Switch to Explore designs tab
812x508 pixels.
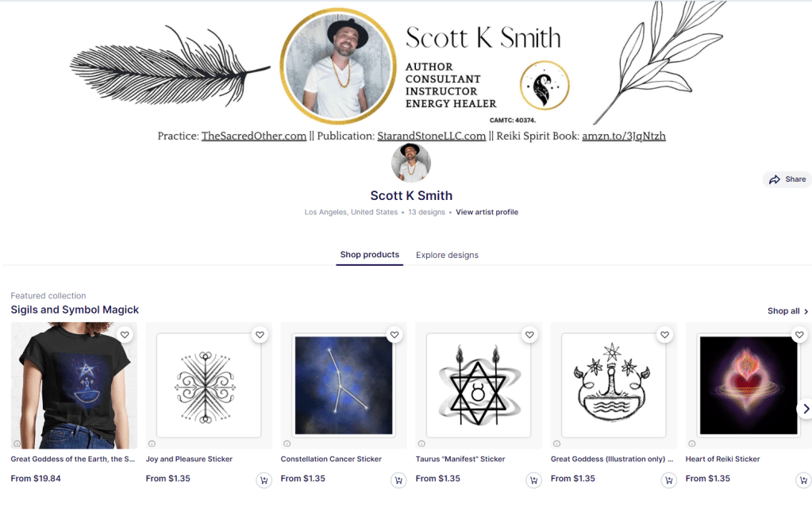(x=447, y=255)
